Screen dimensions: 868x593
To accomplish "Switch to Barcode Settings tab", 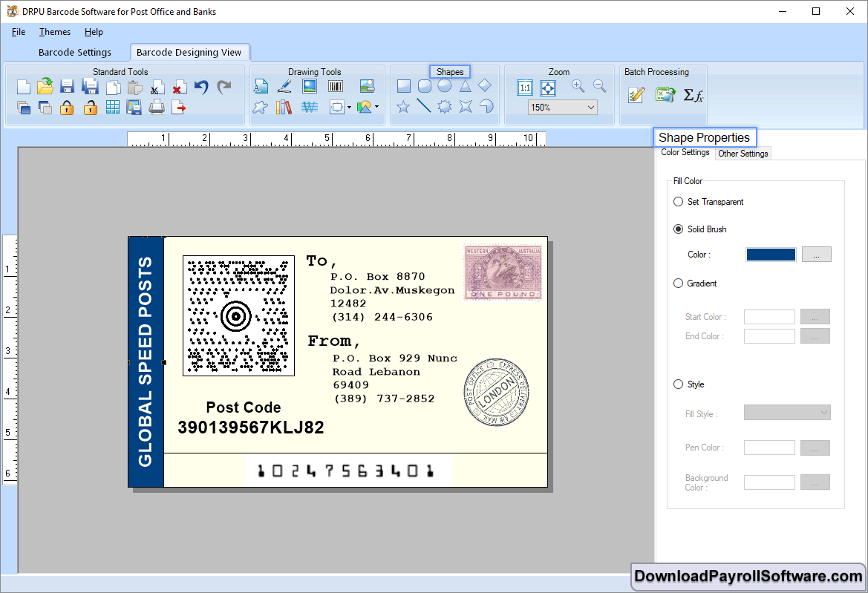I will [x=75, y=53].
